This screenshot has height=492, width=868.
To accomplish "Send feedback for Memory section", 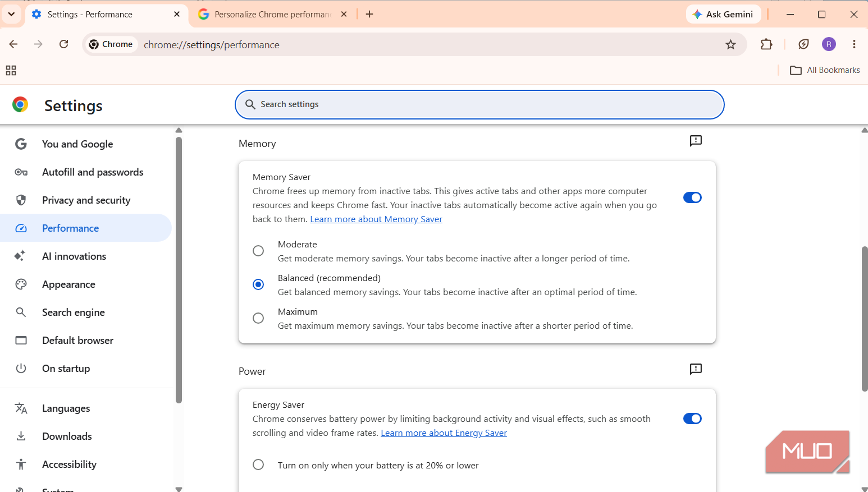I will point(696,141).
